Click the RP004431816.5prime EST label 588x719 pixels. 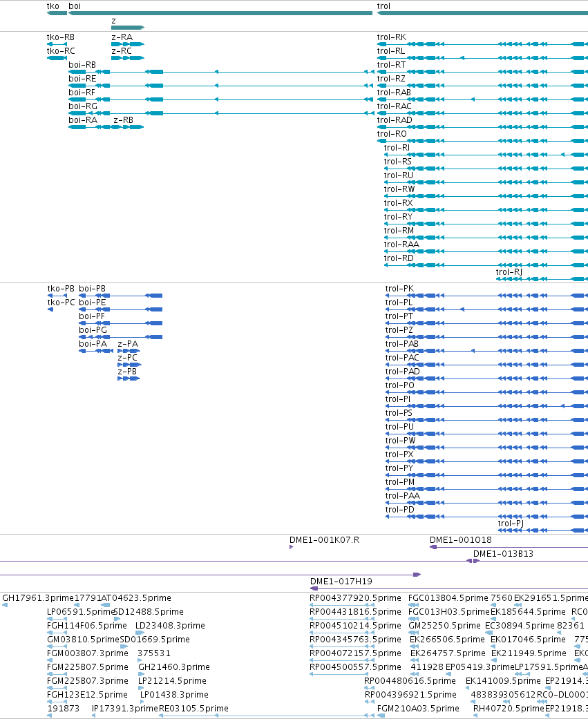click(x=355, y=612)
